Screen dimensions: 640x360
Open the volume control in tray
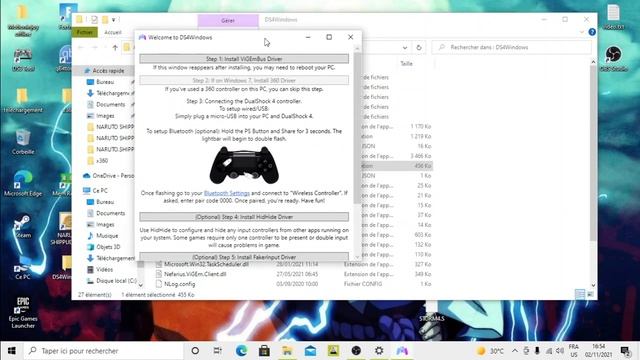[x=560, y=351]
